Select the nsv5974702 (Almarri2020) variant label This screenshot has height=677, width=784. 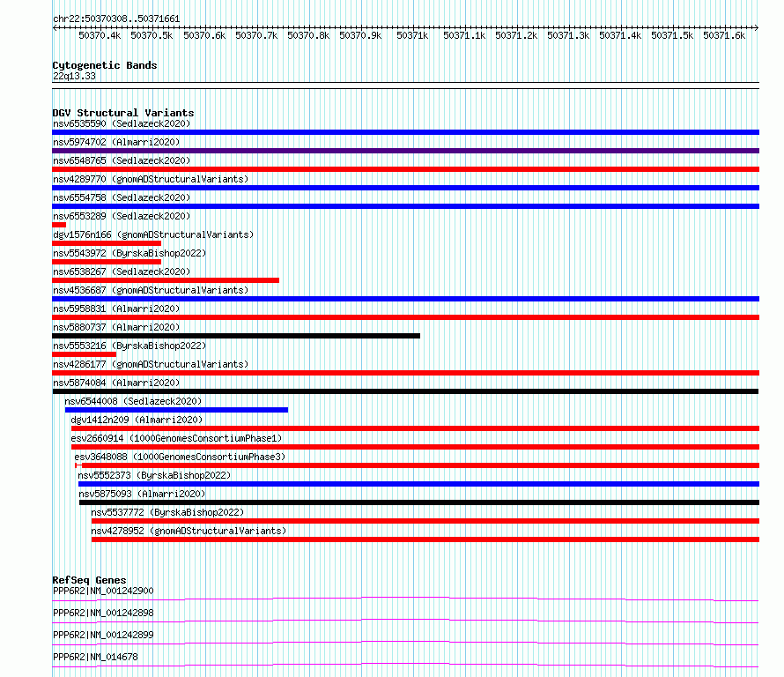(116, 142)
